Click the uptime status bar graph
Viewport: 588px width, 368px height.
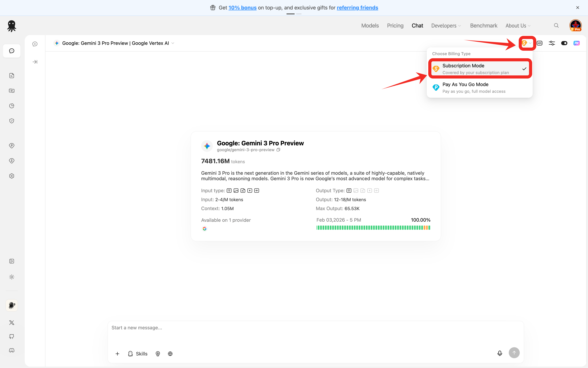373,228
